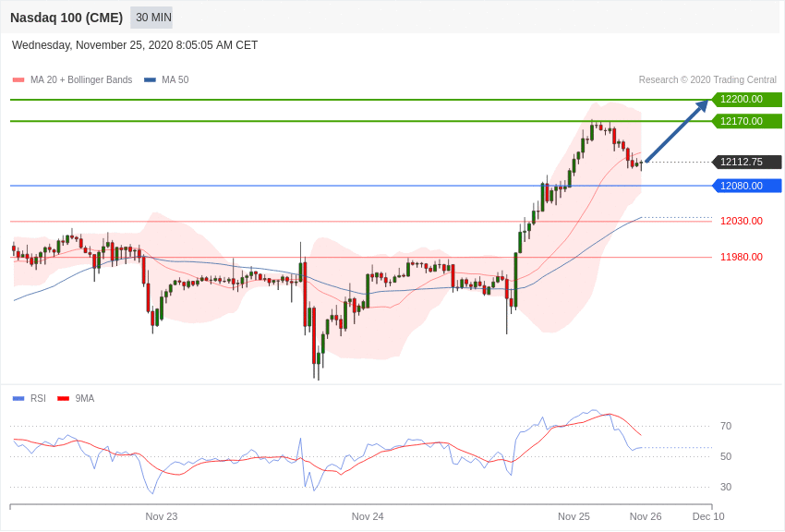Click the Wednesday, November 25 timestamp text
Image resolution: width=785 pixels, height=532 pixels.
coord(135,45)
